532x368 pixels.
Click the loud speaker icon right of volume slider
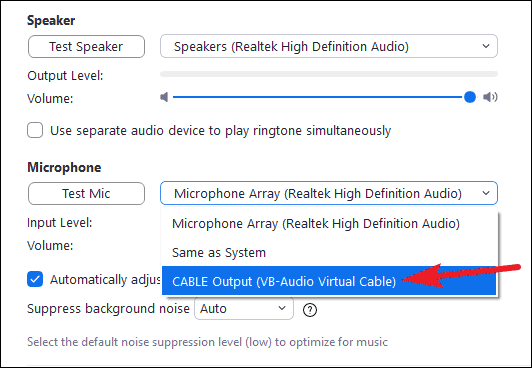pyautogui.click(x=490, y=97)
